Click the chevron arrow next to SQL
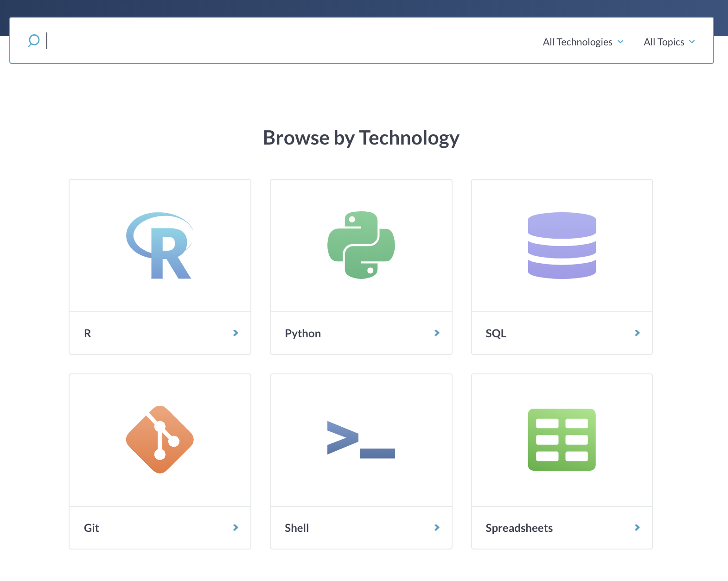728x581 pixels. pos(637,333)
